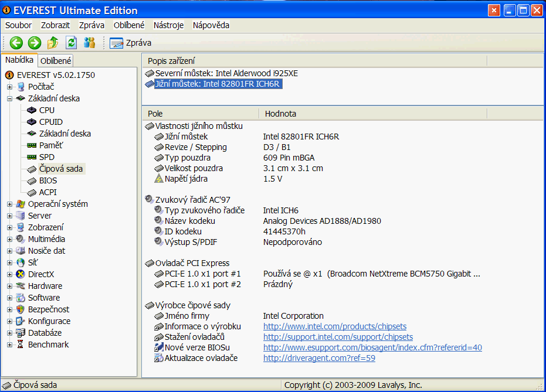
Task: Click the Hodnota column header
Action: coord(280,114)
